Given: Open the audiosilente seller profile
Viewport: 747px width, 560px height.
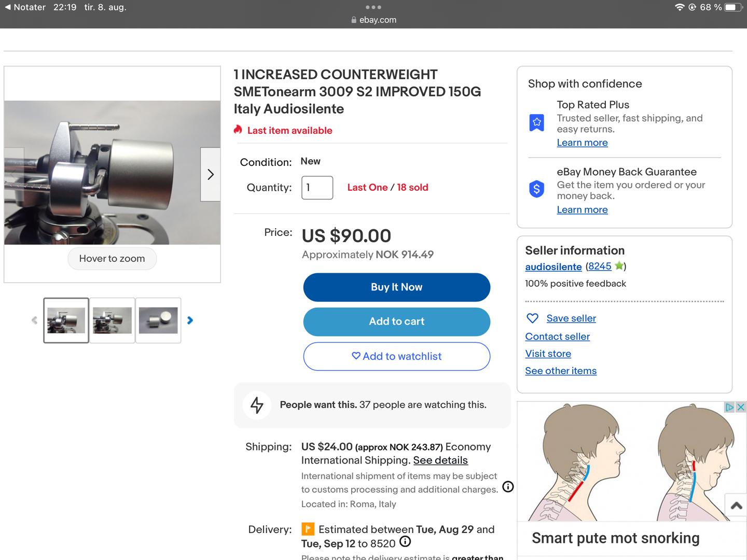Looking at the screenshot, I should pyautogui.click(x=554, y=267).
